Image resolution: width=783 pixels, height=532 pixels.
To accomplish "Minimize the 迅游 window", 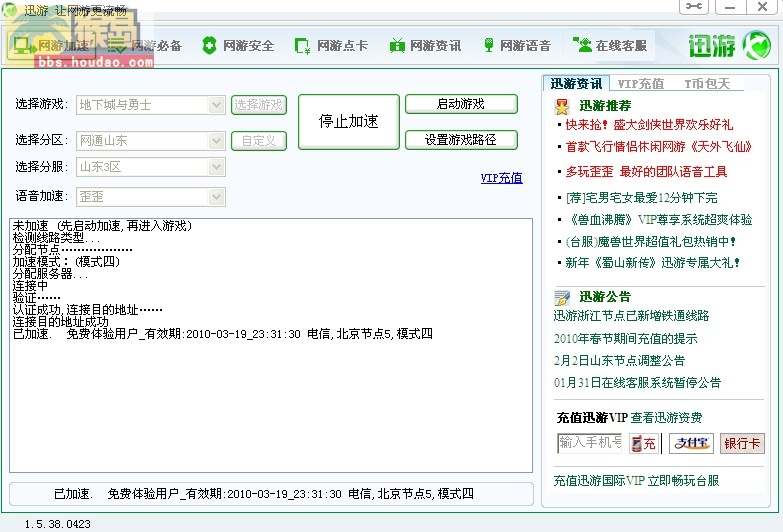I will pos(731,6).
